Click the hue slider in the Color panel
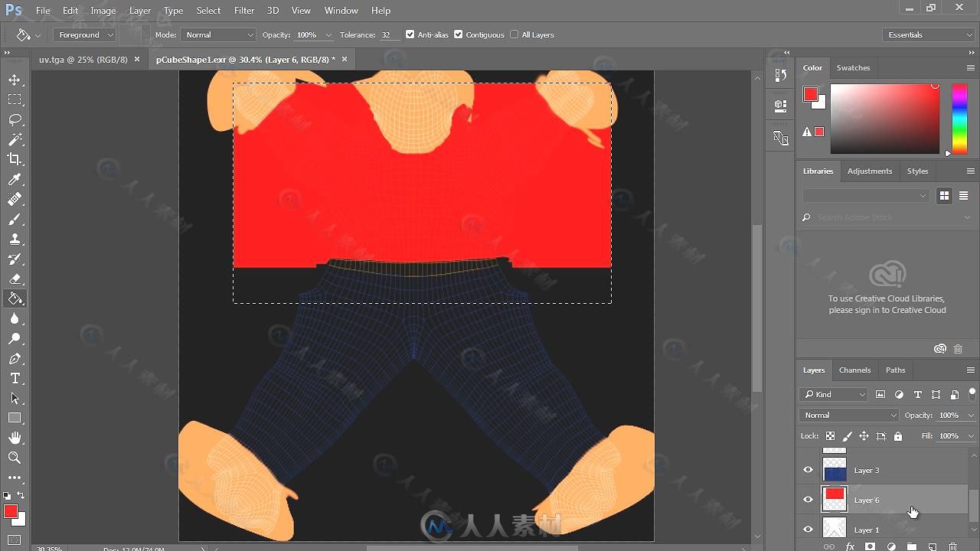This screenshot has height=551, width=980. tap(959, 119)
